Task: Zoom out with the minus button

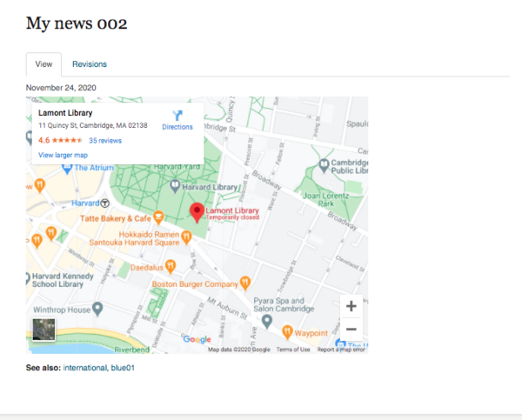Action: (351, 329)
